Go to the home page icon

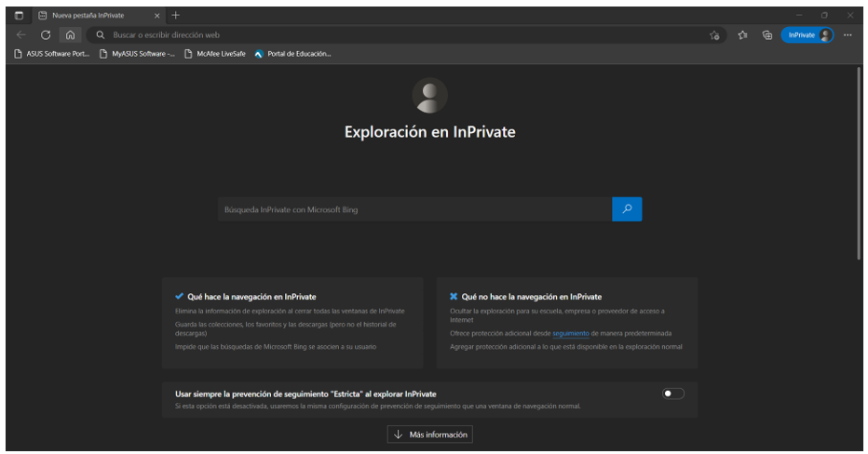pyautogui.click(x=70, y=34)
